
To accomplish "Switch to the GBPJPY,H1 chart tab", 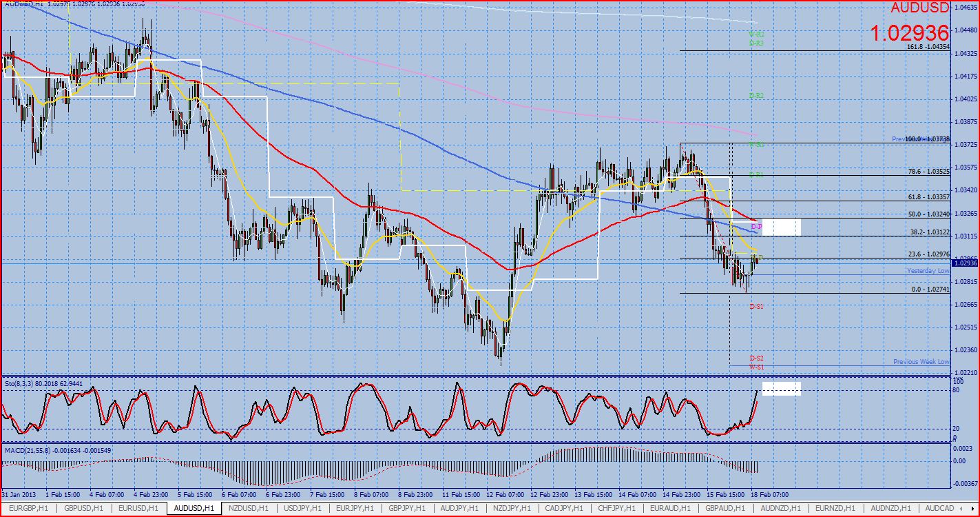I will [x=408, y=508].
